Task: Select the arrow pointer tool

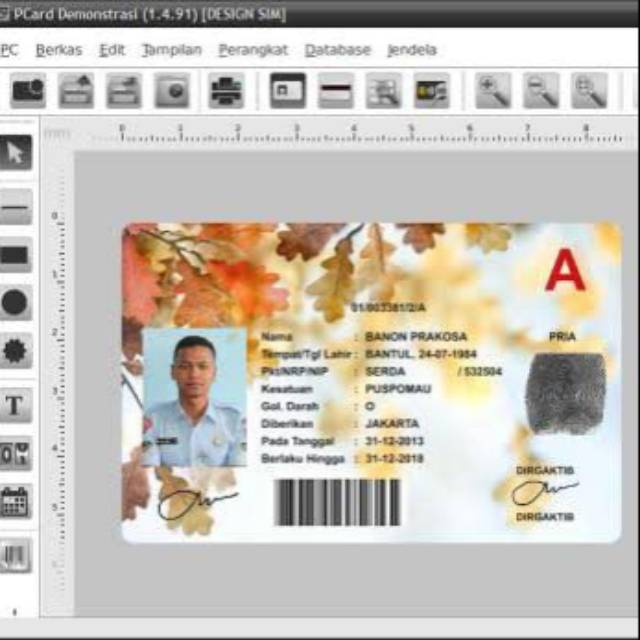Action: (x=15, y=153)
